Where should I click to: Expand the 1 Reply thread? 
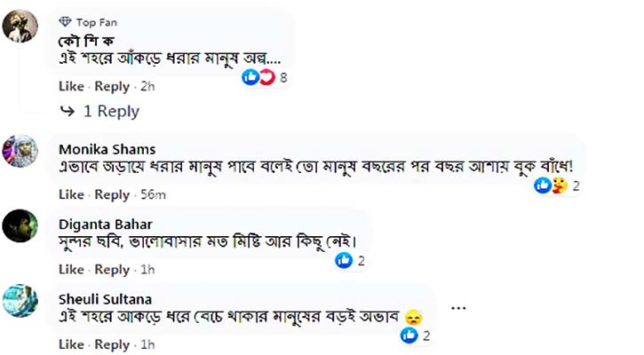tap(111, 111)
